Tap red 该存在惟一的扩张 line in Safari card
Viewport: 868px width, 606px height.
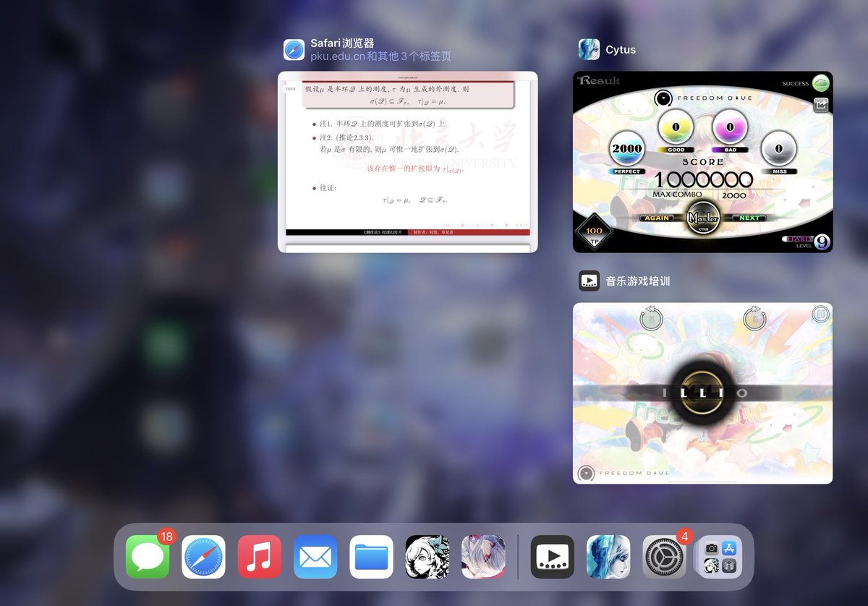(414, 168)
